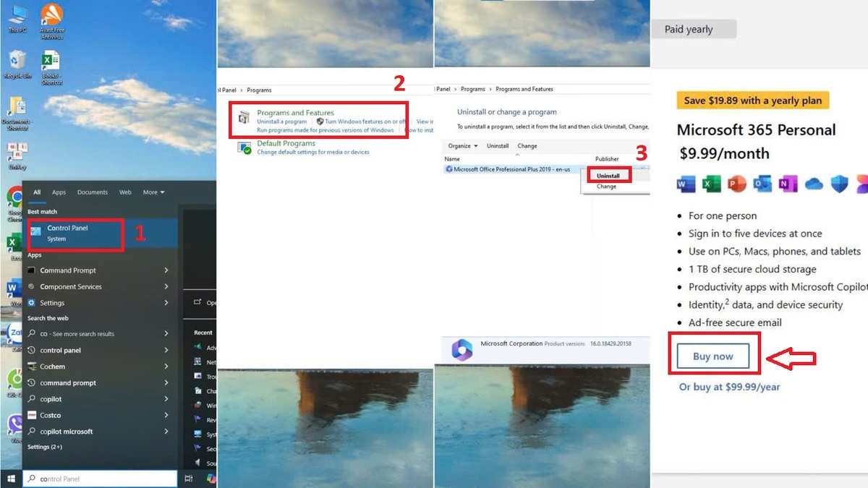Click the 'Or buy at $99.99/year' link
The image size is (868, 488).
pos(730,387)
